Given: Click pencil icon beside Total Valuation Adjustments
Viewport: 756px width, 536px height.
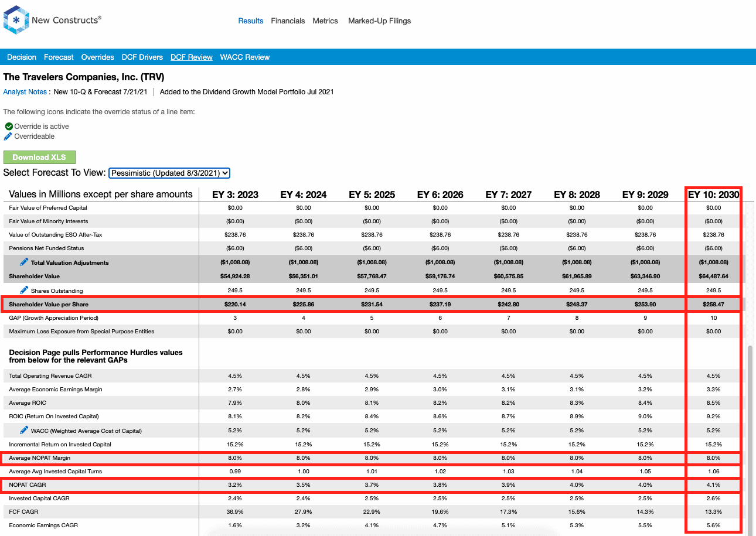Looking at the screenshot, I should tap(24, 262).
